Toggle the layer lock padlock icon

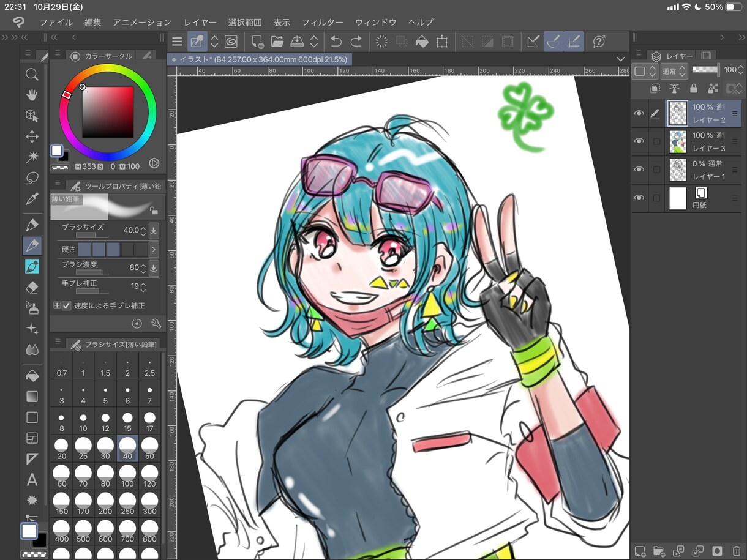point(693,89)
